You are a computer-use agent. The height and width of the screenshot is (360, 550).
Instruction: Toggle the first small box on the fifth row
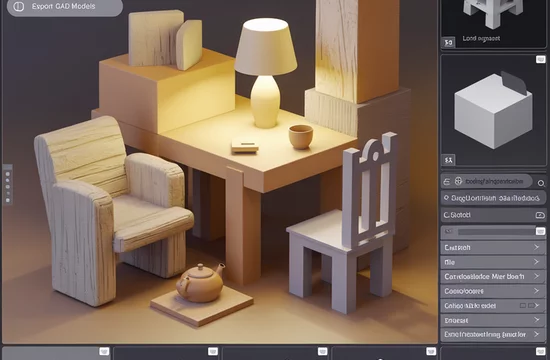(x=523, y=306)
